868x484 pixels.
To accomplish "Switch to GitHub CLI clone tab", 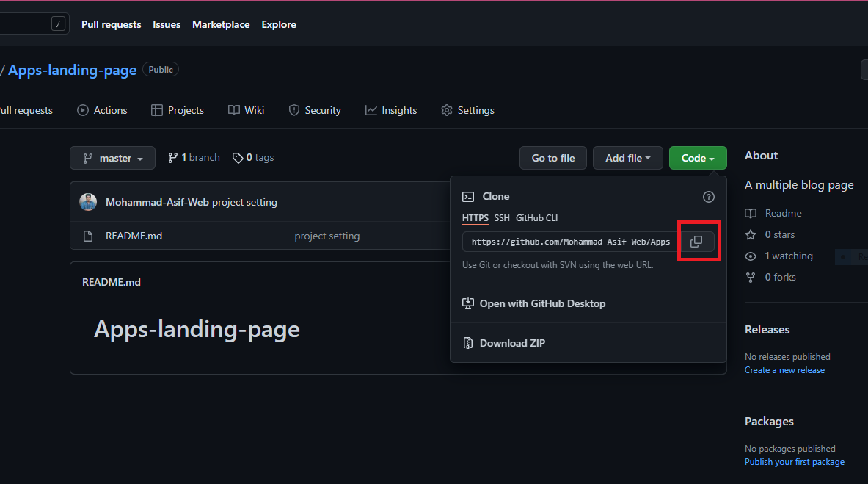I will pos(537,218).
